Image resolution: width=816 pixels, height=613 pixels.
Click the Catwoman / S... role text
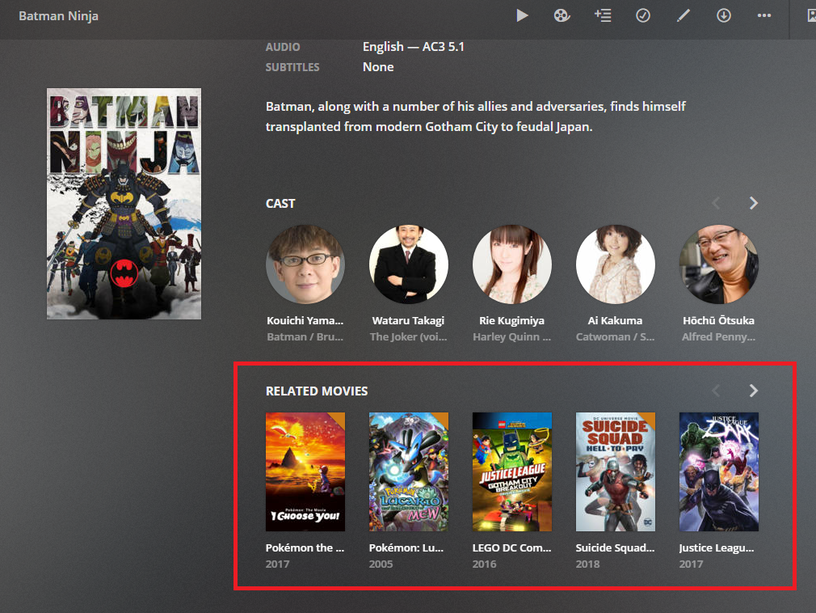tap(615, 337)
